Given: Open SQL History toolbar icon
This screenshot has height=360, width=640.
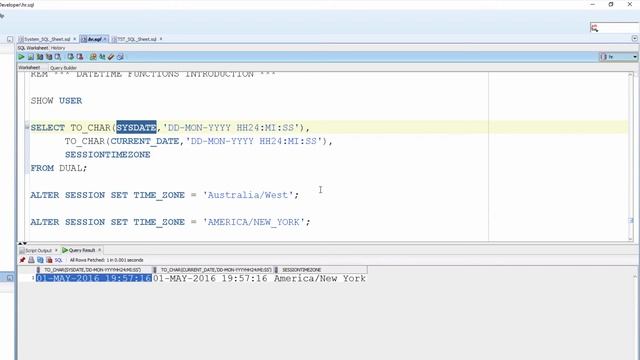Looking at the screenshot, I should (x=120, y=57).
